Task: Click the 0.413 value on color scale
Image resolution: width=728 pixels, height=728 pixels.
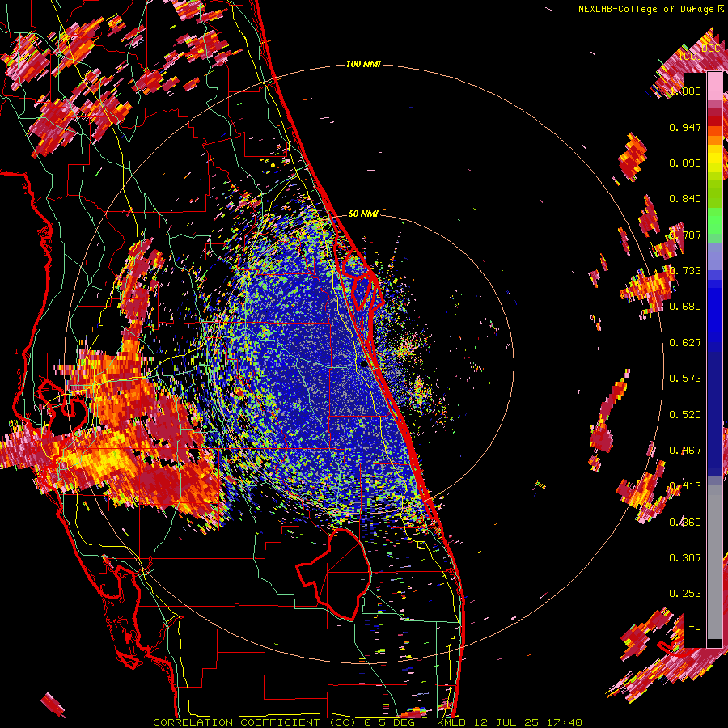Action: (685, 486)
